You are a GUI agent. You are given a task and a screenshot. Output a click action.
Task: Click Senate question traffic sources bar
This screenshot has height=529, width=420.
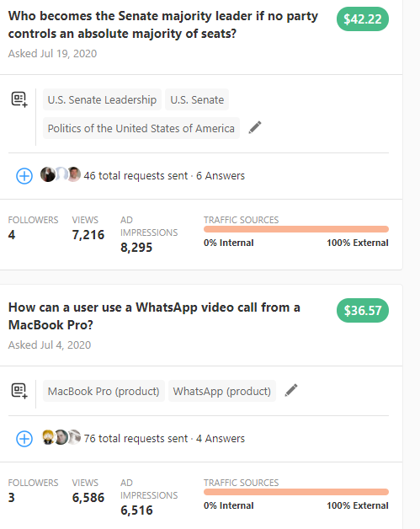point(296,229)
